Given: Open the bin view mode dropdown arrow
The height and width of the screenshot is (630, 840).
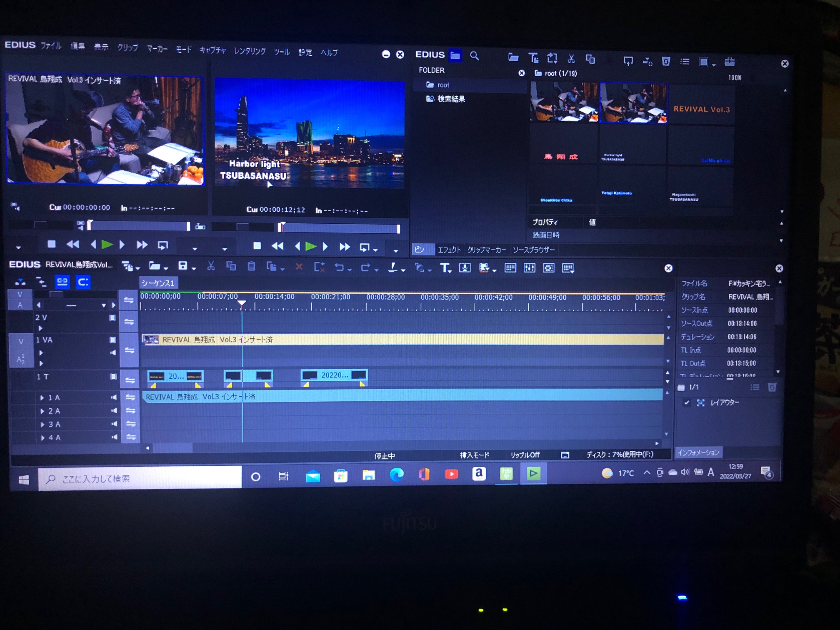Looking at the screenshot, I should (713, 65).
